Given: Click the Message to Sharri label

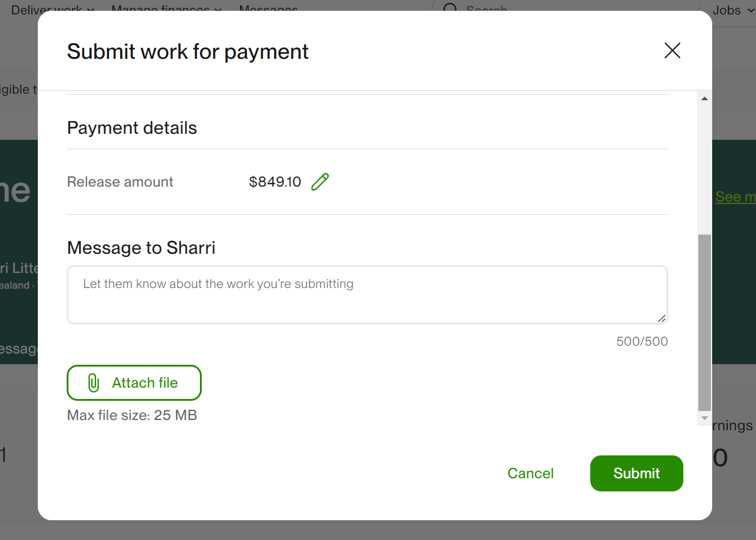Looking at the screenshot, I should point(141,248).
